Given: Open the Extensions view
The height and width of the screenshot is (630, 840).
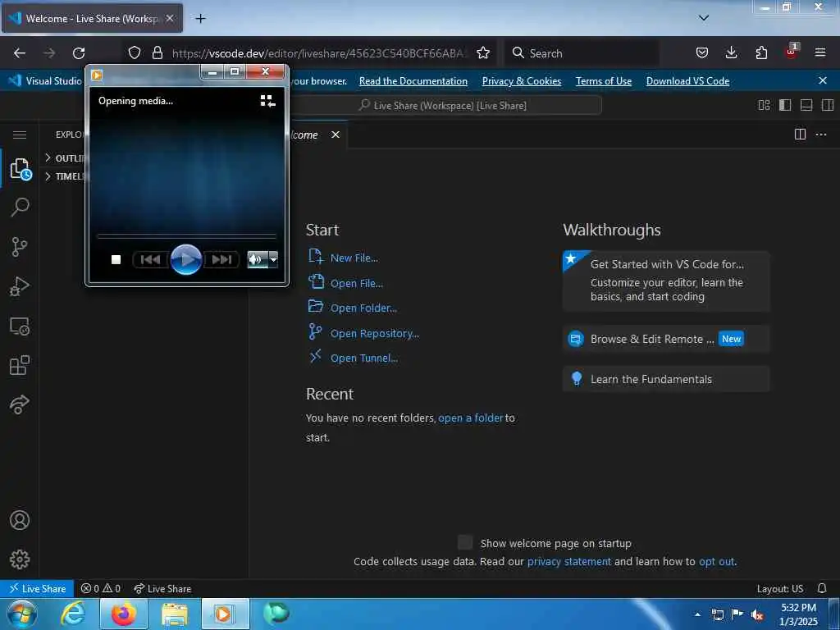Looking at the screenshot, I should click(20, 365).
